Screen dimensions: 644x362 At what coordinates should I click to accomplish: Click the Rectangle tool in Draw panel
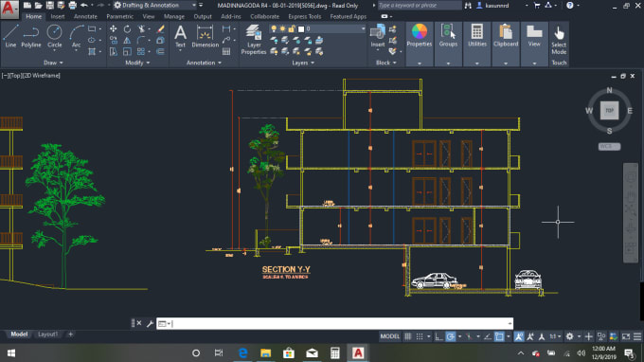click(x=92, y=29)
